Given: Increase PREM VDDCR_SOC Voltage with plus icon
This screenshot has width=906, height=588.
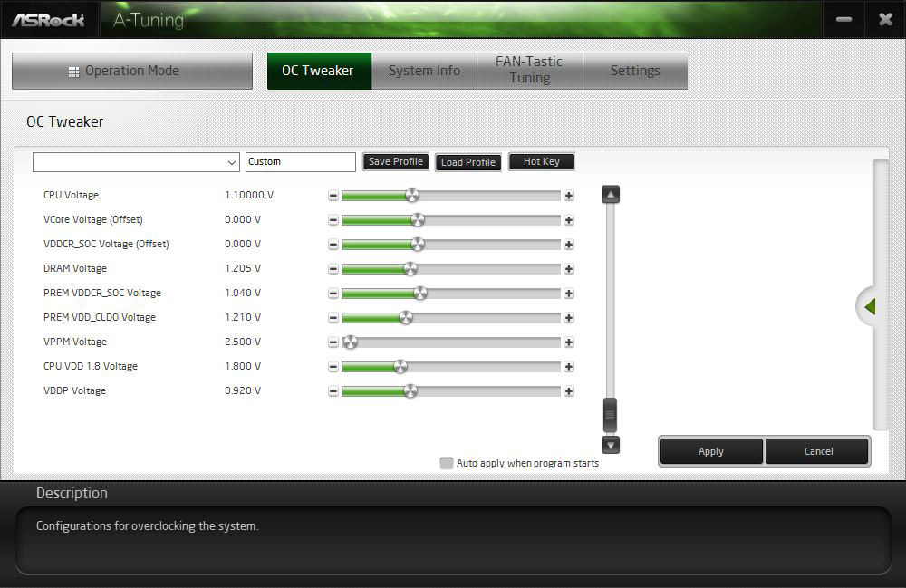Looking at the screenshot, I should [x=569, y=294].
